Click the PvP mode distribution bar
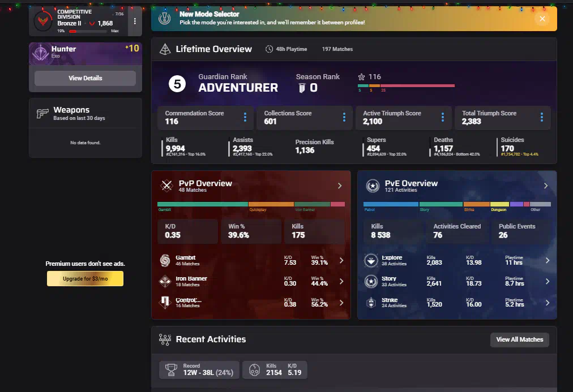This screenshot has height=392, width=573. pyautogui.click(x=251, y=204)
